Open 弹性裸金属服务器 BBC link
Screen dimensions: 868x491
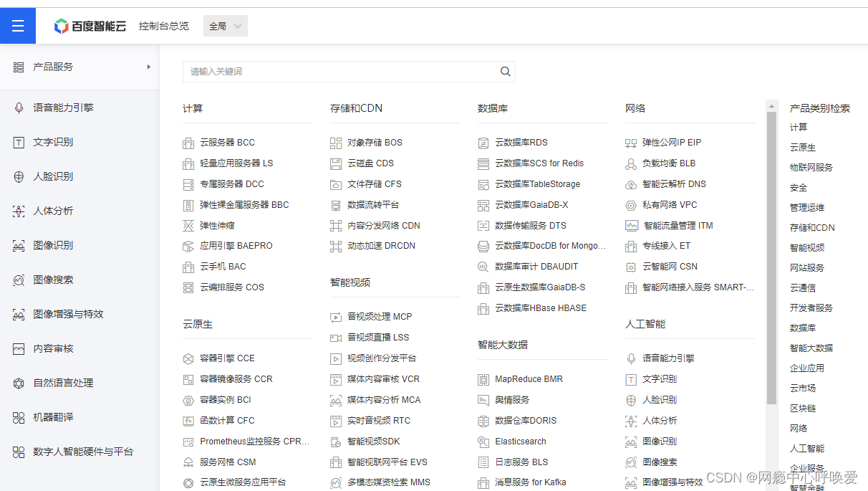click(x=244, y=205)
